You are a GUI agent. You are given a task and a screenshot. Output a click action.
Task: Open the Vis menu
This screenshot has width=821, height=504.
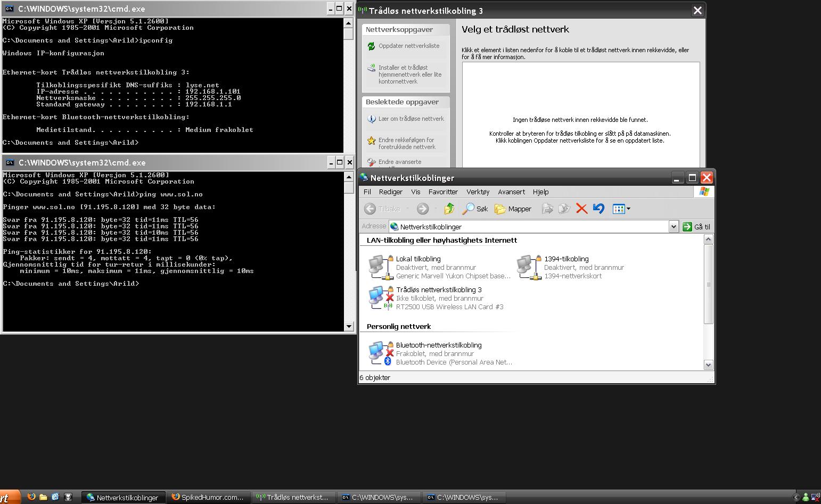[416, 192]
